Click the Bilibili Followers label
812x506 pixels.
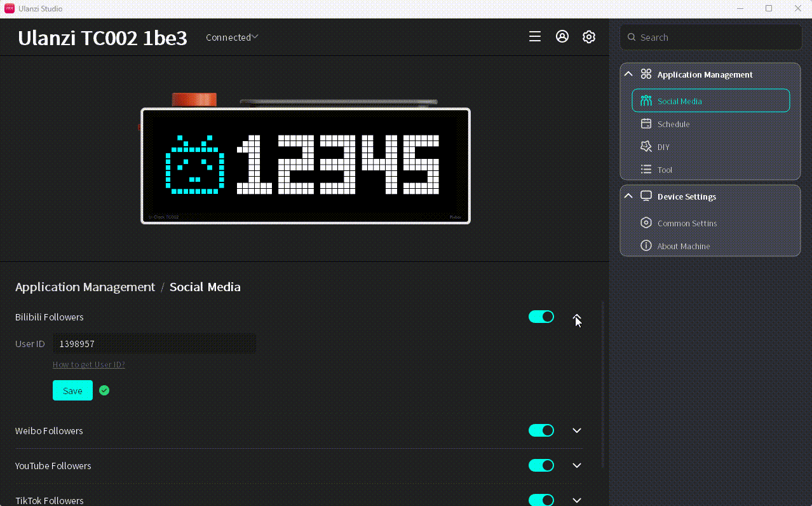pos(50,317)
